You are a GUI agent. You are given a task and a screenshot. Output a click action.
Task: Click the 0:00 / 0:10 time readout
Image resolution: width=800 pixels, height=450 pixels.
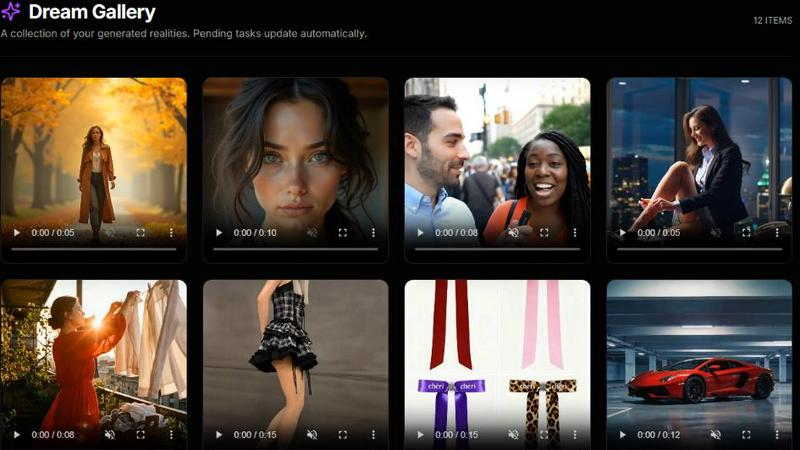coord(255,233)
